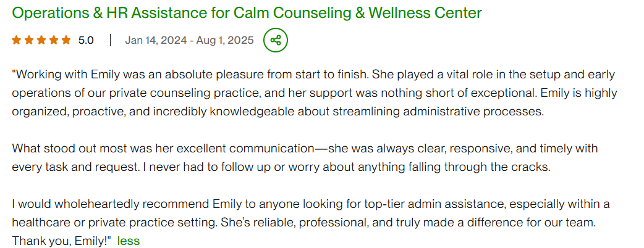Select the first orange rating star
The height and width of the screenshot is (248, 644).
(17, 40)
